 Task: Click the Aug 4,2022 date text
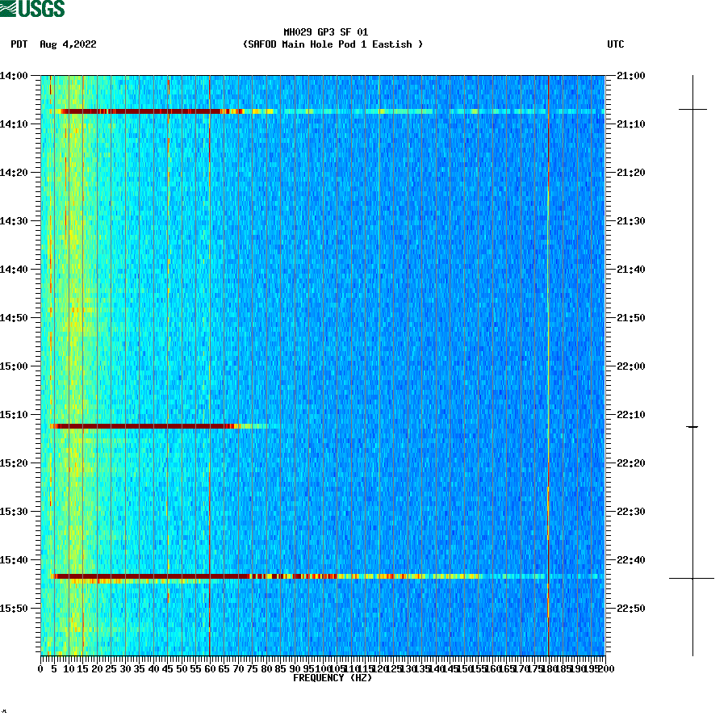(x=68, y=45)
